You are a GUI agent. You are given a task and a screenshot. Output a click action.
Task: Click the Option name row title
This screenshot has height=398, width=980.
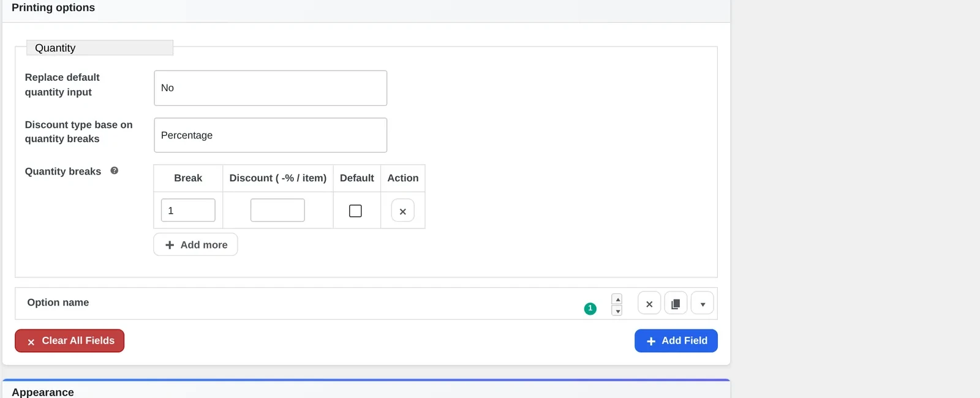(x=58, y=302)
